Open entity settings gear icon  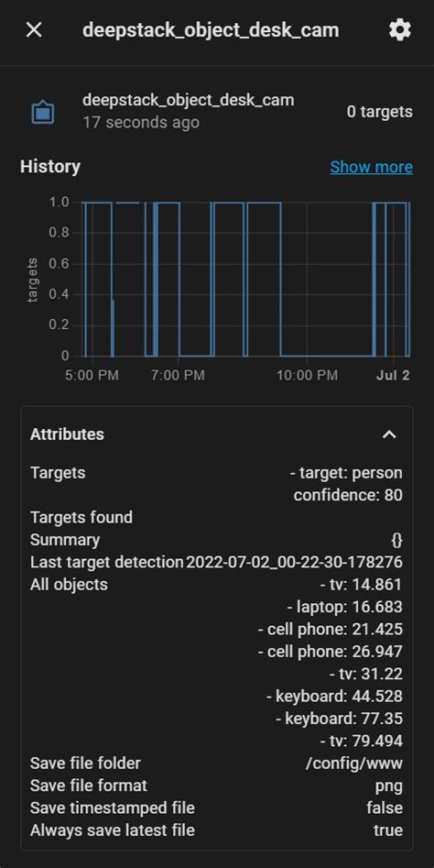coord(400,30)
